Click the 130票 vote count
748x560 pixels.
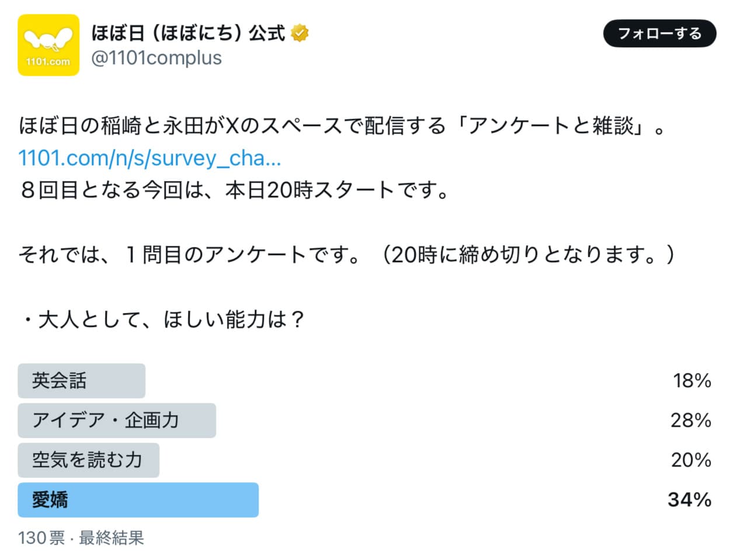coord(41,538)
